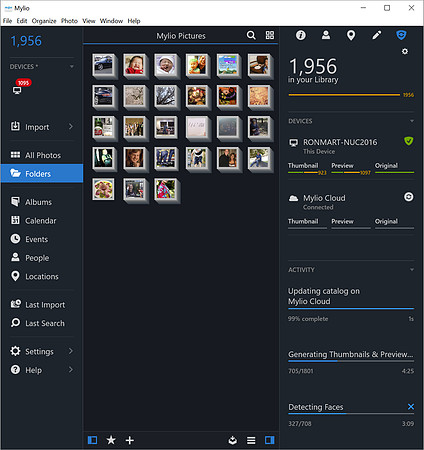Open the Sync shield panel icon
Image resolution: width=424 pixels, height=450 pixels.
(x=401, y=35)
